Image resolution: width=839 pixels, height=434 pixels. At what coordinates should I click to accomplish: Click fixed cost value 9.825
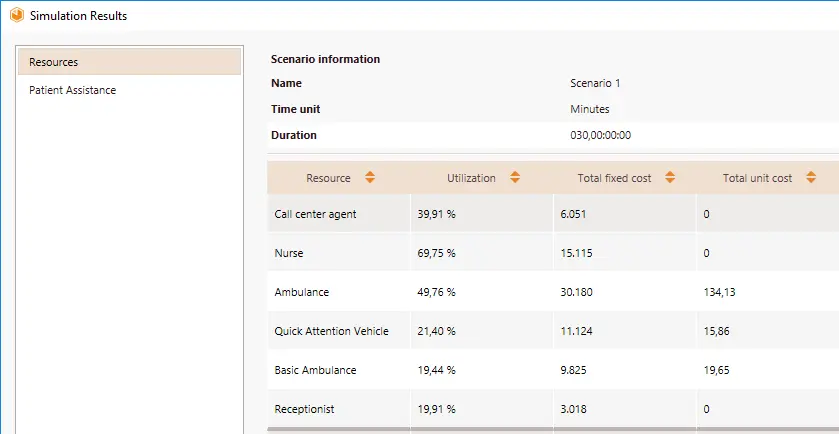coord(573,370)
